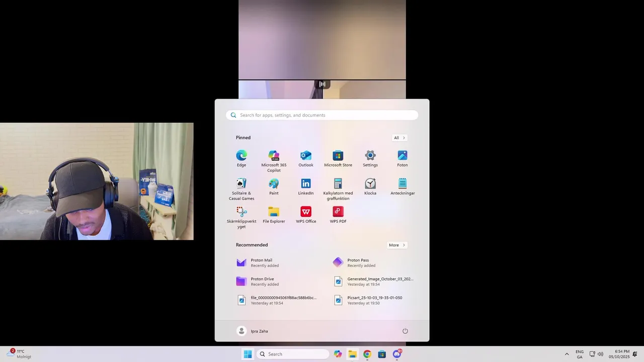Viewport: 644px width, 362px height.
Task: Open Skärmklippverktyget snipping tool
Action: (x=242, y=217)
